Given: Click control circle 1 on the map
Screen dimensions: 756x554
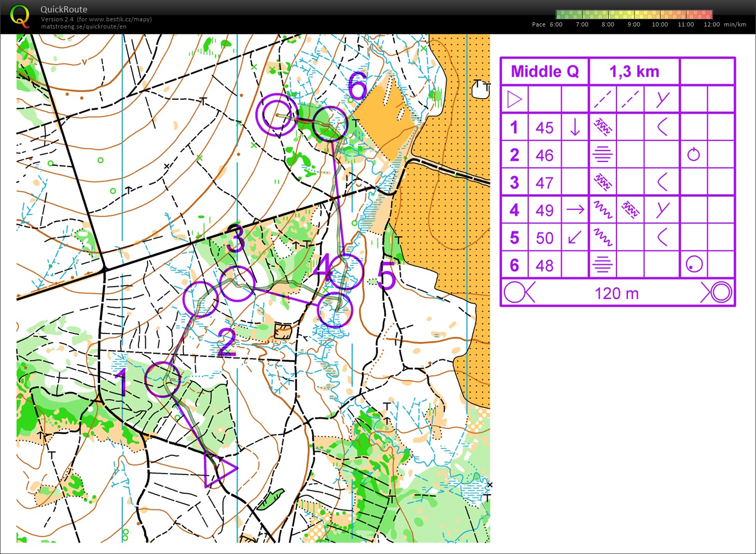Looking at the screenshot, I should (x=163, y=380).
